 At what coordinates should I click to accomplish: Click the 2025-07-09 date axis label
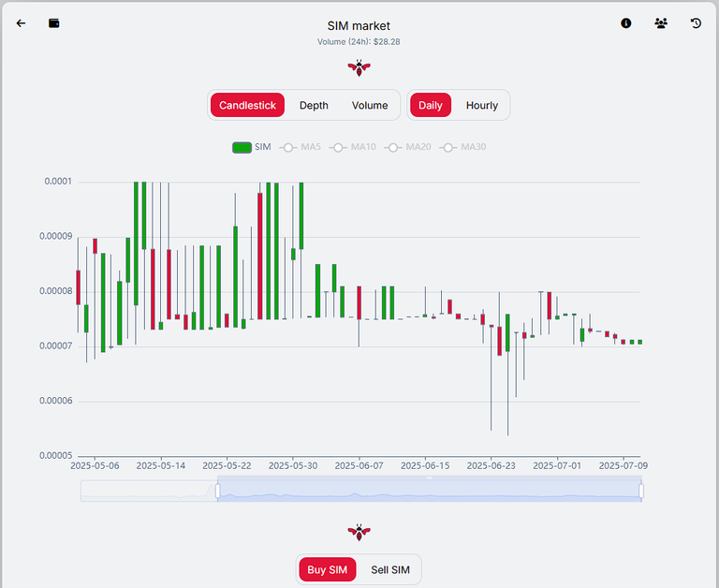pyautogui.click(x=624, y=465)
